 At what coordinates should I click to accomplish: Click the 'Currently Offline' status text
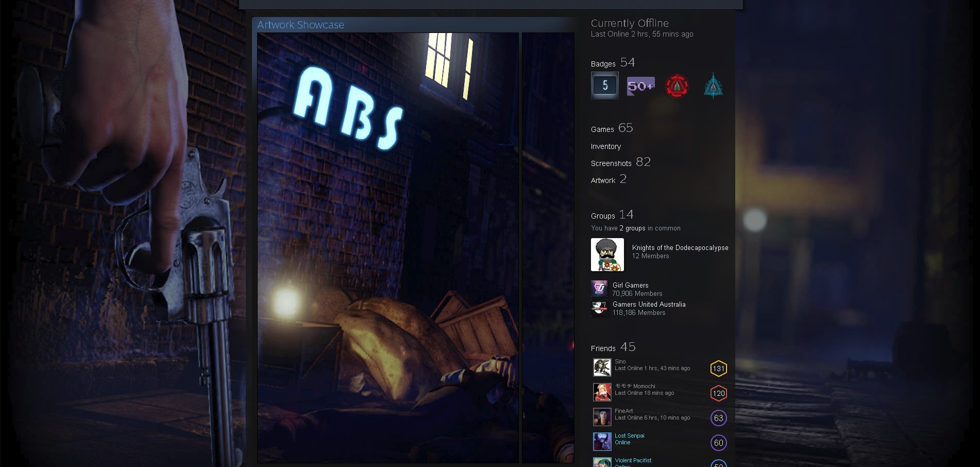pyautogui.click(x=630, y=23)
